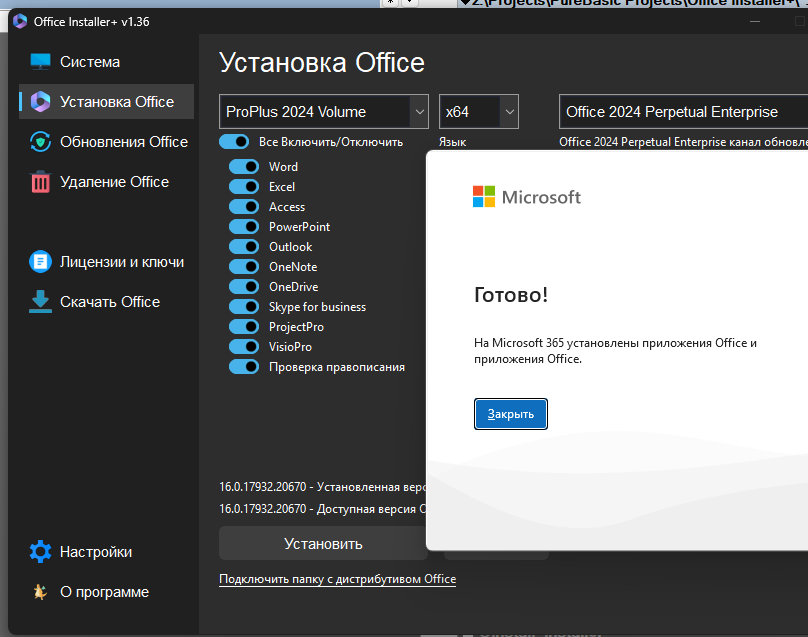Toggle the Access switch
Image resolution: width=808 pixels, height=637 pixels.
244,207
